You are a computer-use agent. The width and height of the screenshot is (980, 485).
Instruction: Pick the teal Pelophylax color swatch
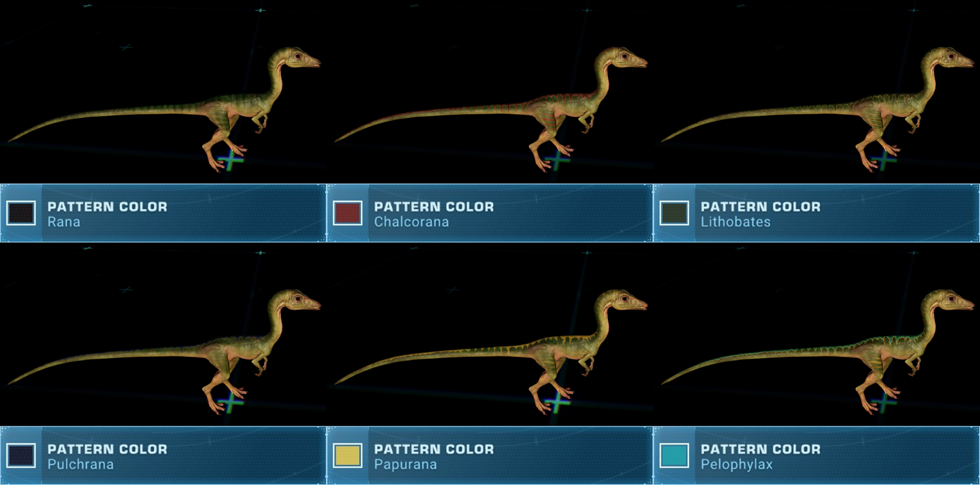(674, 455)
